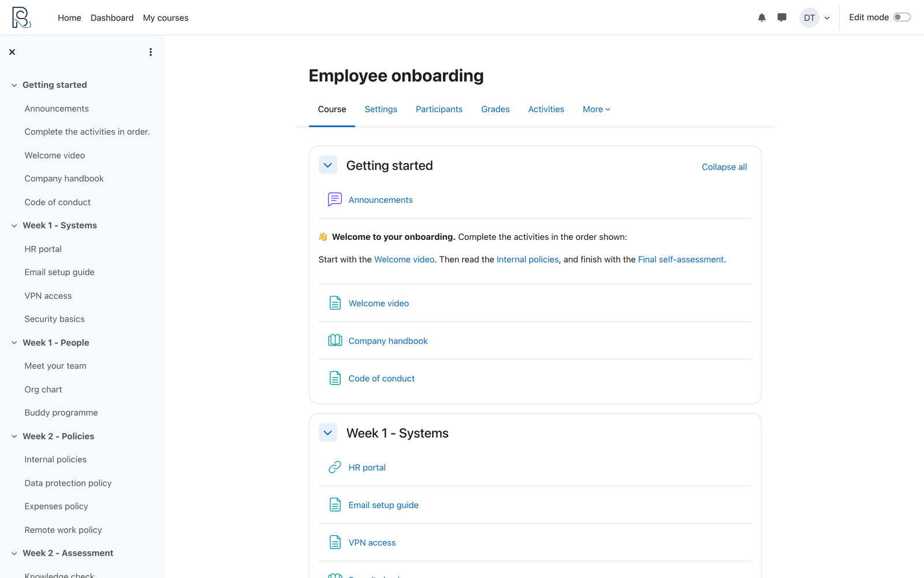Click the Welcome video page icon
This screenshot has width=924, height=578.
click(x=335, y=303)
